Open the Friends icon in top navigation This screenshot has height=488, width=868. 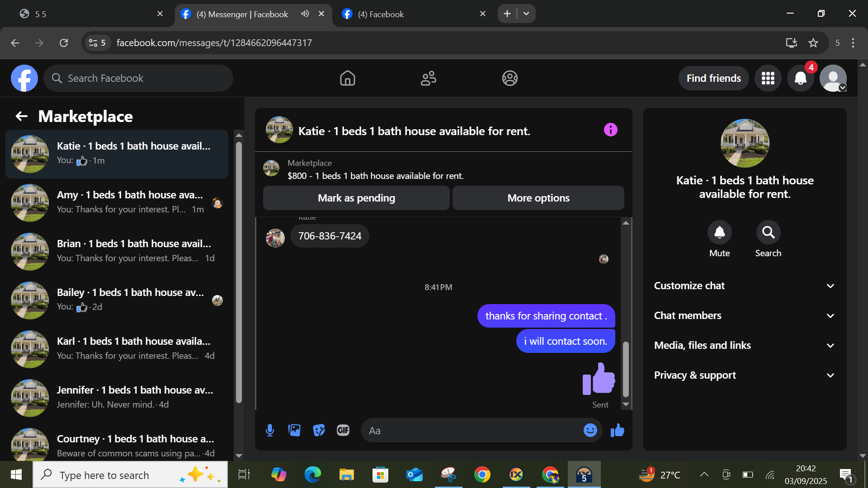pyautogui.click(x=429, y=78)
